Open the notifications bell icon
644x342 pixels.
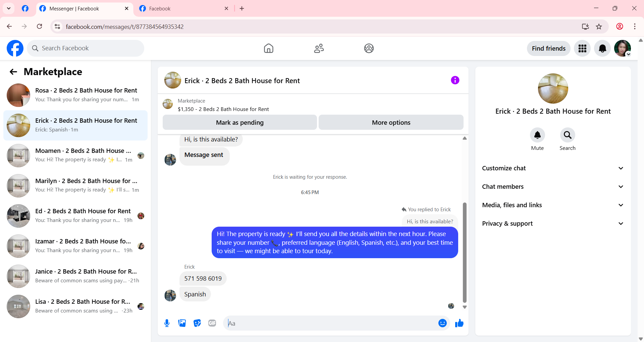tap(602, 48)
